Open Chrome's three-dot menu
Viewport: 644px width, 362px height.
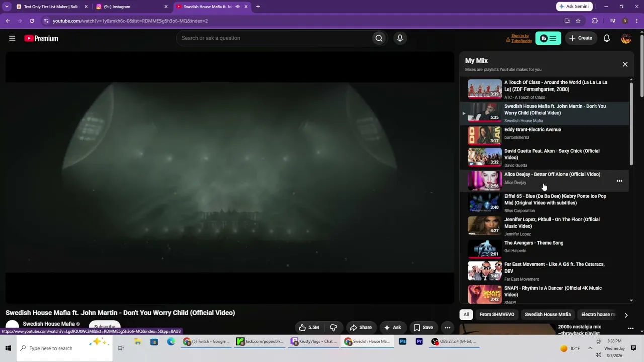pos(637,21)
